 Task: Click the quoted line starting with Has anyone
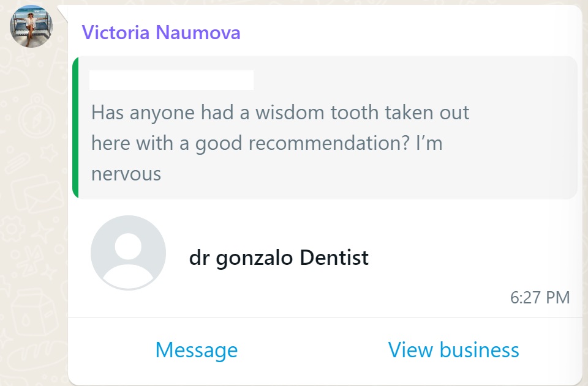280,113
